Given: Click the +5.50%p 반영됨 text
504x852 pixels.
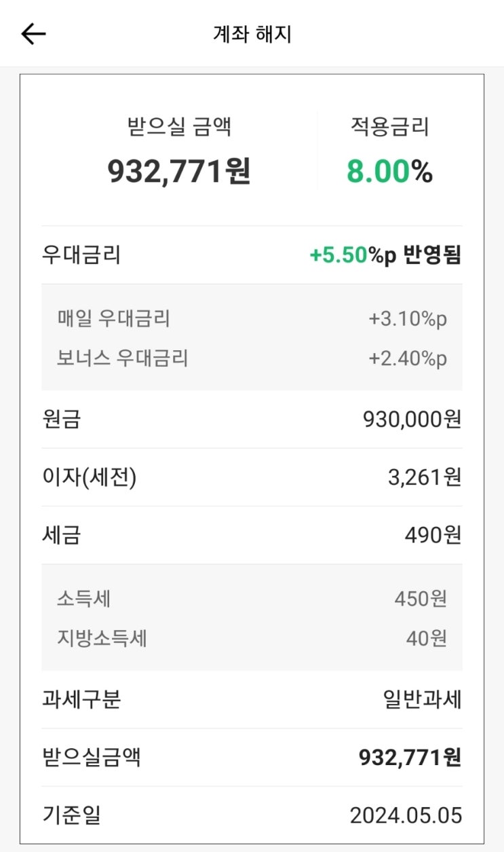Looking at the screenshot, I should (x=385, y=255).
